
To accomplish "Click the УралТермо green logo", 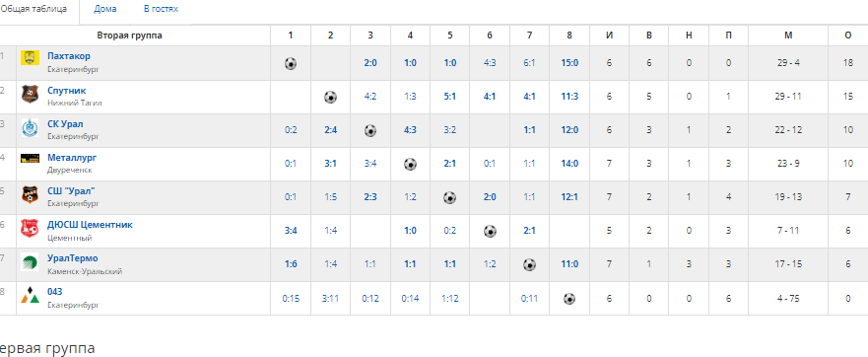I will click(30, 262).
